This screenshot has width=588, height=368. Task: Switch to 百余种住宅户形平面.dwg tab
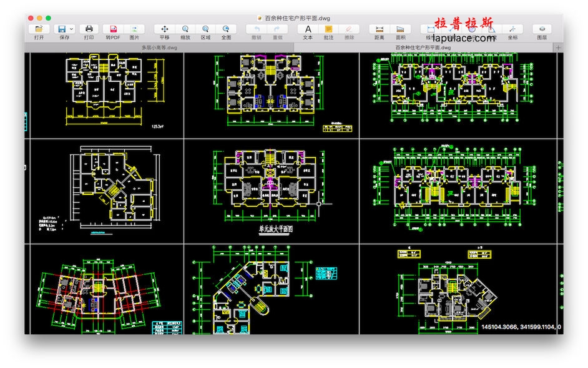point(418,47)
